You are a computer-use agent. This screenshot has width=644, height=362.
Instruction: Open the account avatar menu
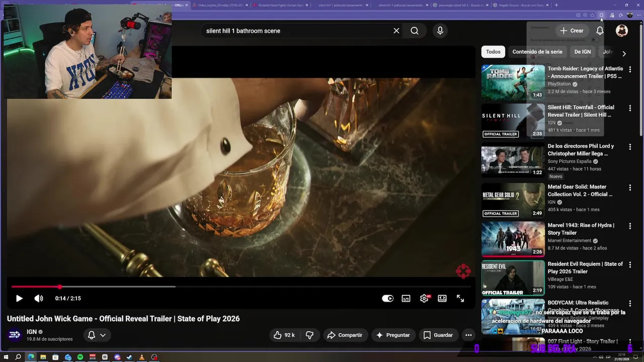pyautogui.click(x=622, y=31)
